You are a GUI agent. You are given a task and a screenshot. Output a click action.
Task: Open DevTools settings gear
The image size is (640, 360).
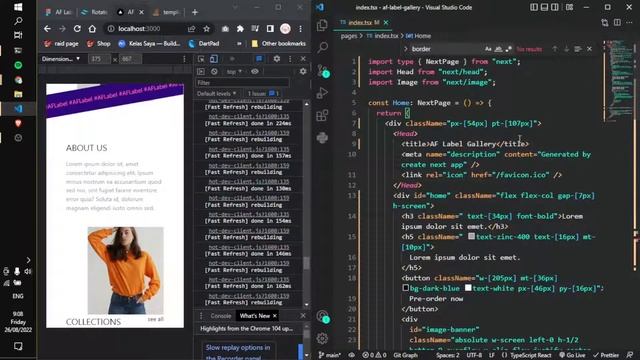[277, 59]
